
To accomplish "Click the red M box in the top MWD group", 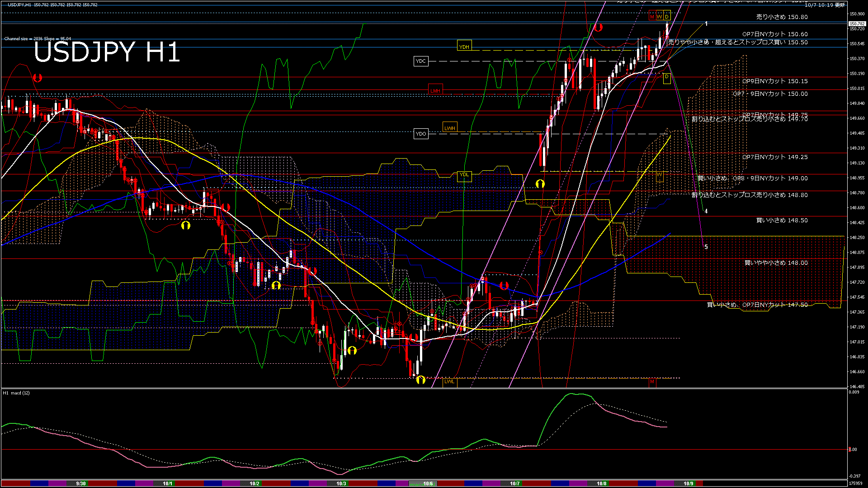I will 652,17.
